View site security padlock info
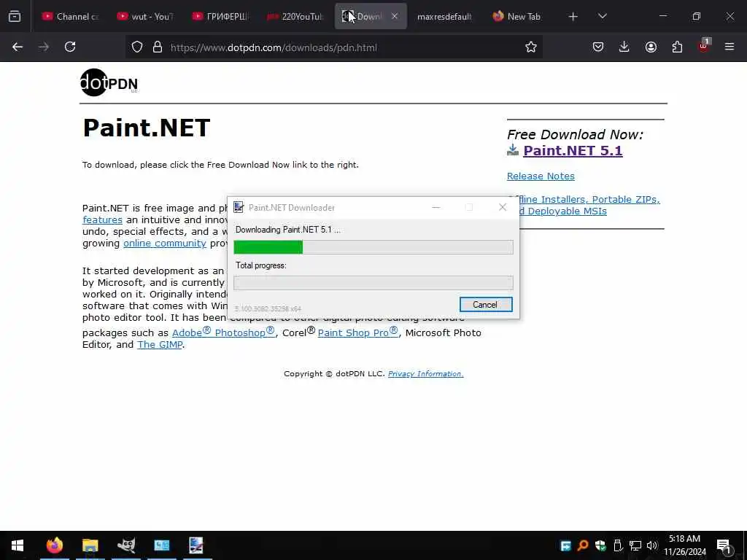 [158, 47]
